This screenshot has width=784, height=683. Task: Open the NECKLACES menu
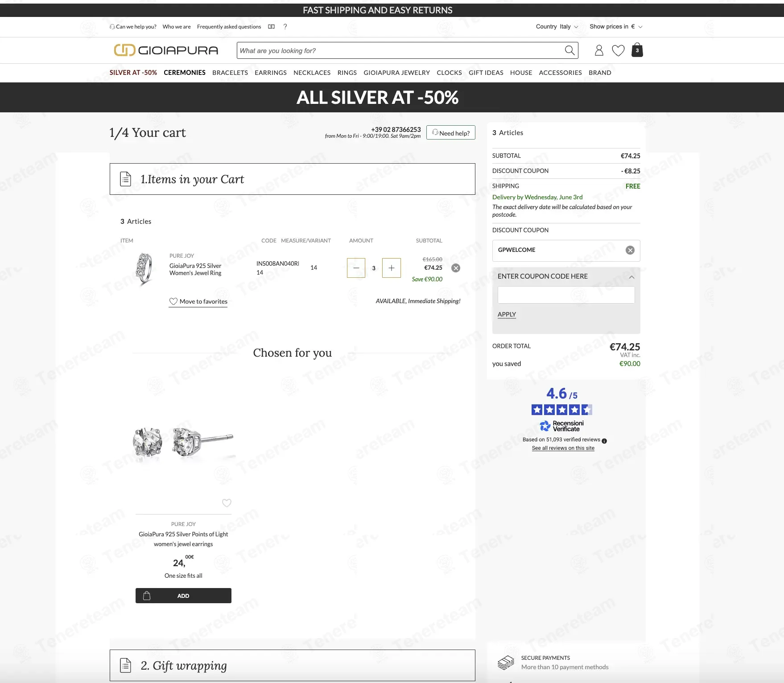click(x=312, y=73)
